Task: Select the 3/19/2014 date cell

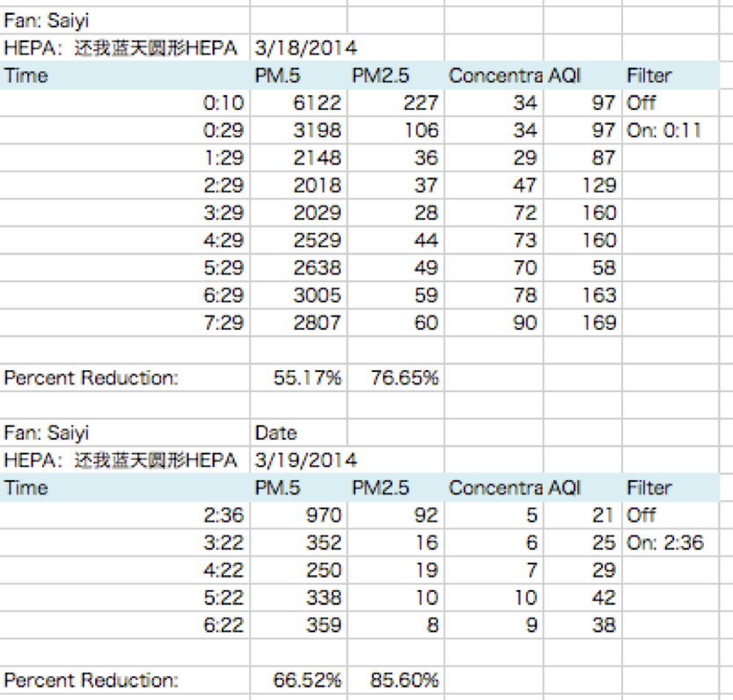Action: (x=299, y=460)
